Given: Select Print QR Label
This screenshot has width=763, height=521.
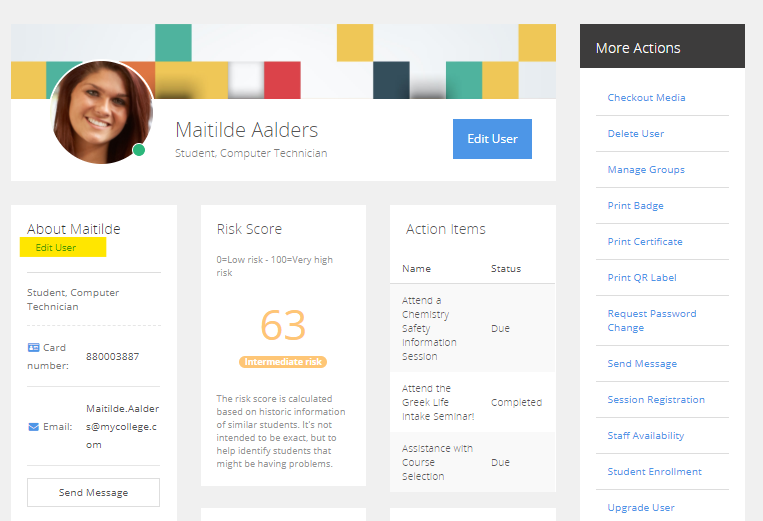Looking at the screenshot, I should 642,277.
